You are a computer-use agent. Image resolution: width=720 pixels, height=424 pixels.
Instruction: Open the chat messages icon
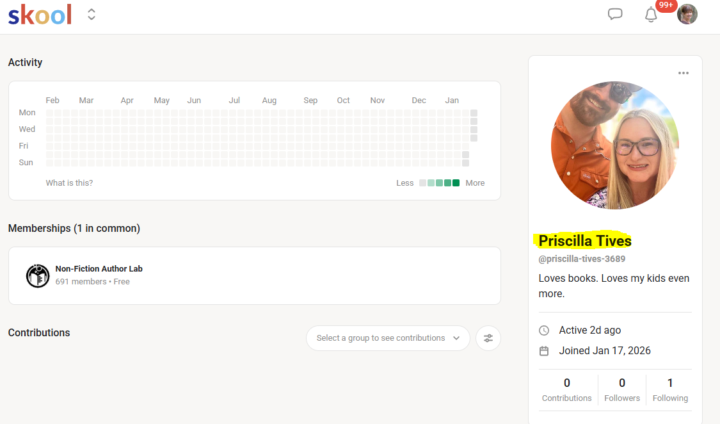pos(616,15)
